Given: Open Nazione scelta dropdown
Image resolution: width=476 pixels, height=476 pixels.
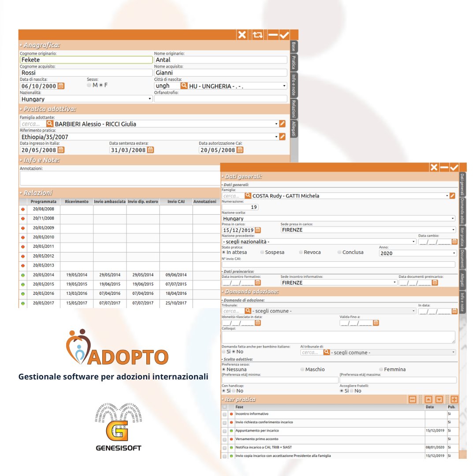Looking at the screenshot, I should 338,218.
